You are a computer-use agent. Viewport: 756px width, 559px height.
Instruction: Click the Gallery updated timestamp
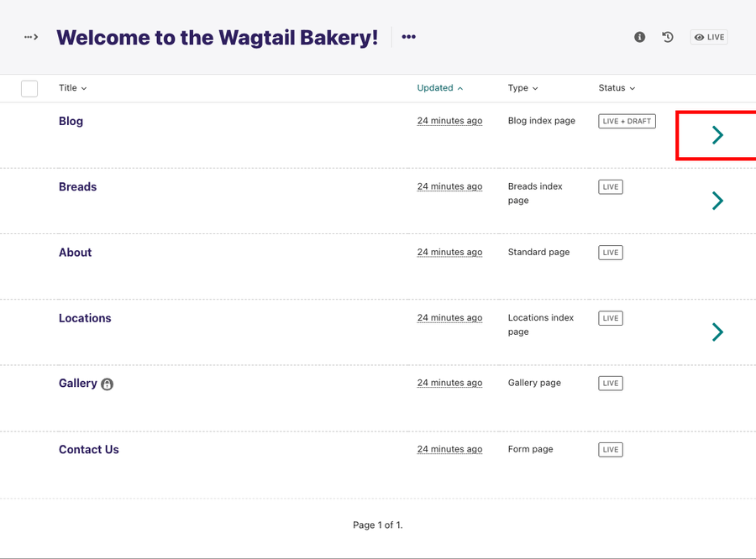click(x=449, y=384)
